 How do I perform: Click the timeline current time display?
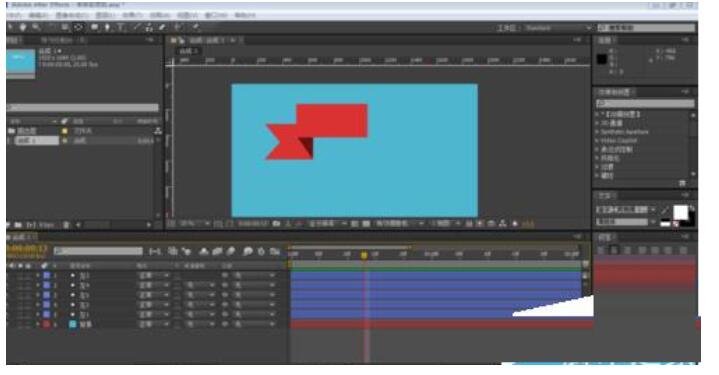coord(27,248)
